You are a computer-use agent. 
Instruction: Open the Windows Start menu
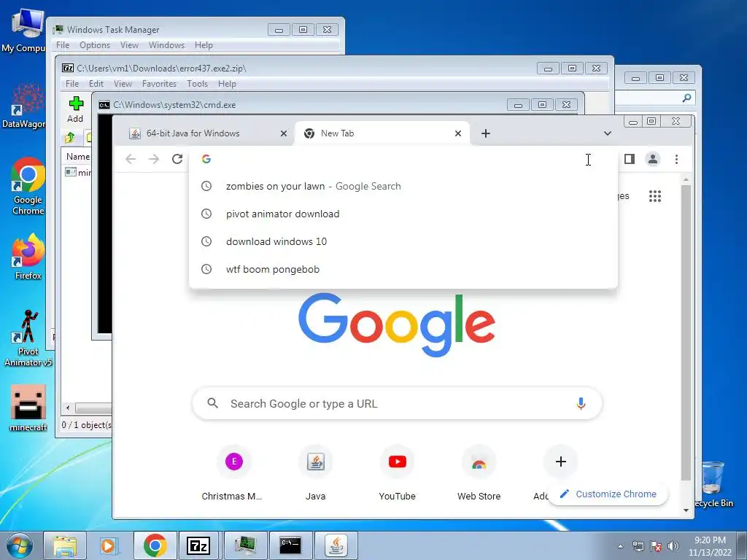pyautogui.click(x=20, y=545)
